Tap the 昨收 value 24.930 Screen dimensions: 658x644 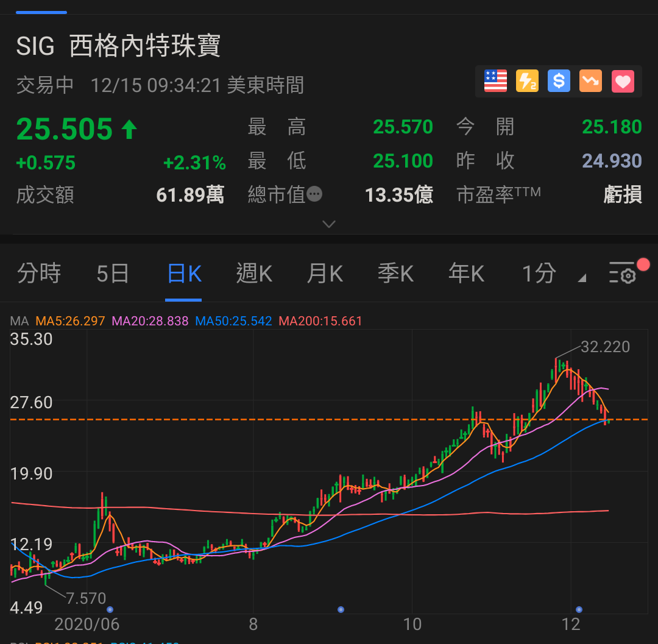[x=612, y=161]
